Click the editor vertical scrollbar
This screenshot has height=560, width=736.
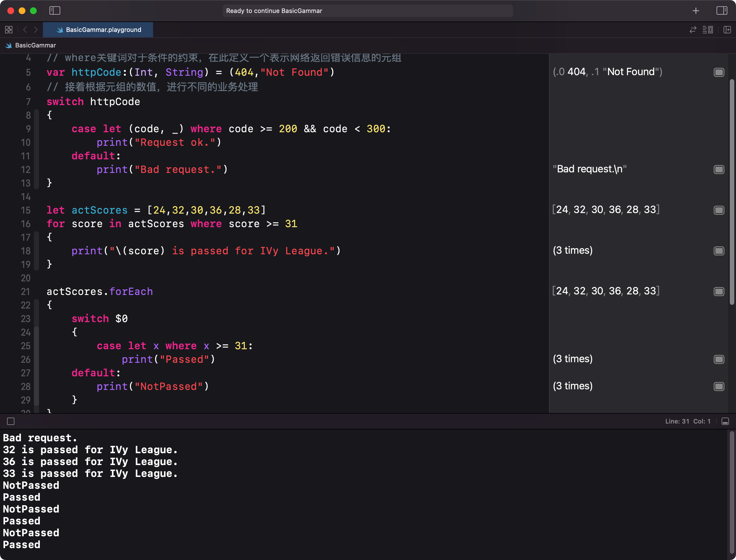(732, 192)
